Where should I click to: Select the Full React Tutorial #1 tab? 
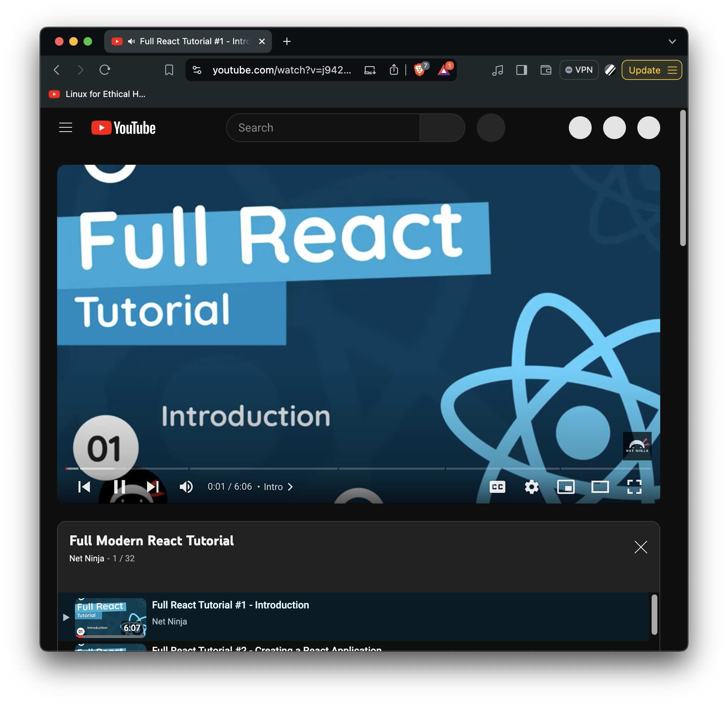click(188, 41)
